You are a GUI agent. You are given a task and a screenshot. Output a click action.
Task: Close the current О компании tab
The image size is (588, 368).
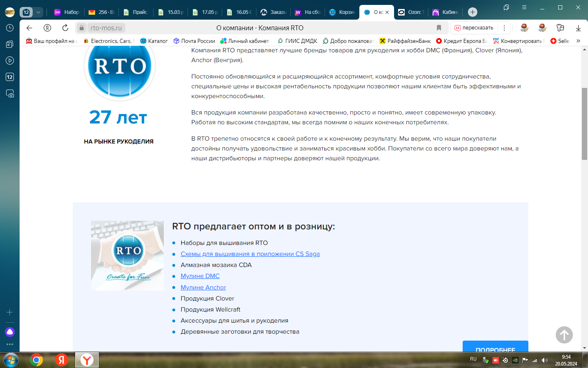coord(387,12)
